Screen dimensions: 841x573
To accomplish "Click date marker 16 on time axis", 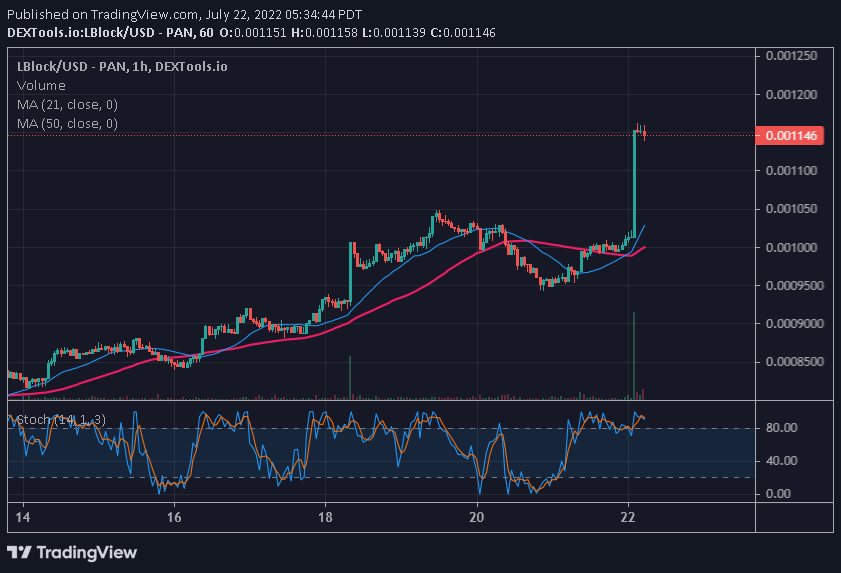I will (174, 517).
